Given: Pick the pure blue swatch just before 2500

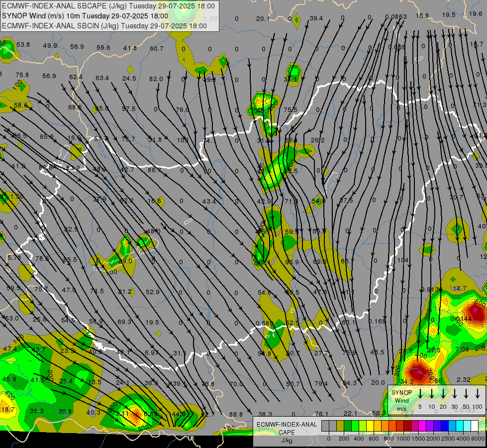Looking at the screenshot, I should coord(444,426).
